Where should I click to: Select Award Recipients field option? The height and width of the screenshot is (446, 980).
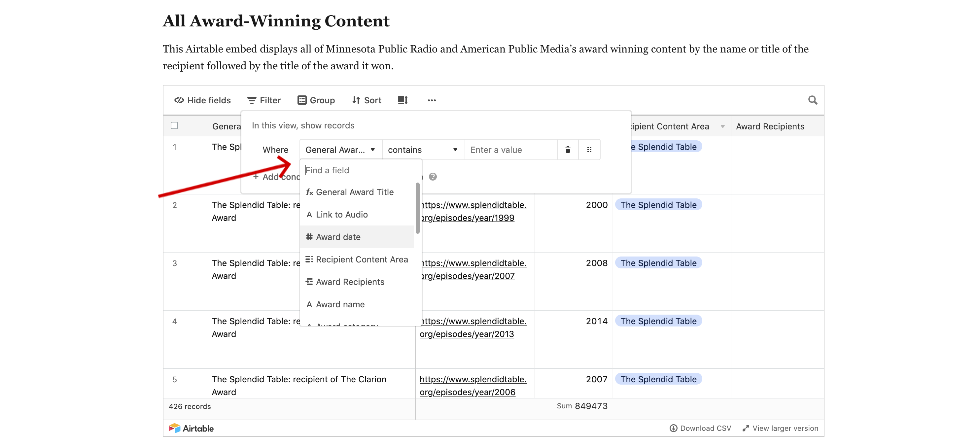(357, 282)
